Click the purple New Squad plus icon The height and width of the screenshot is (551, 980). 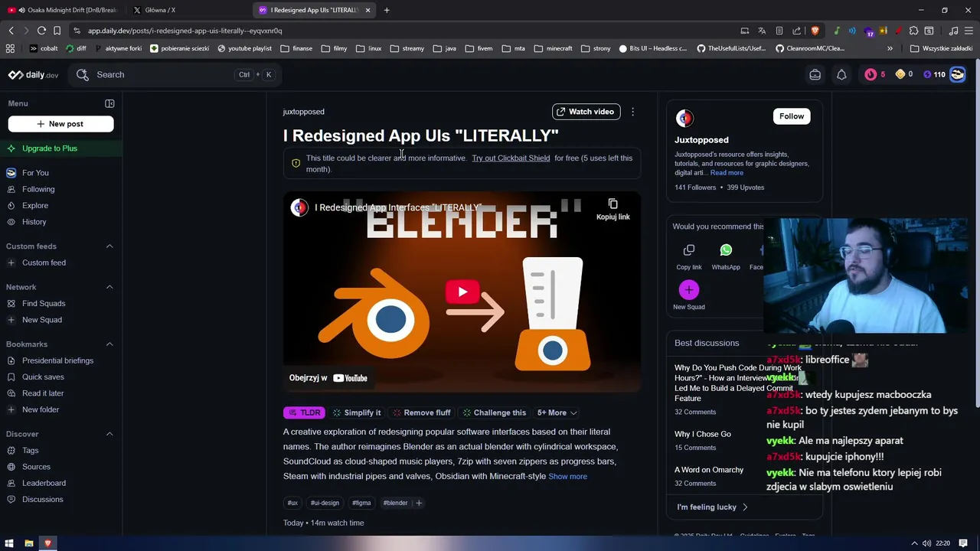[689, 290]
